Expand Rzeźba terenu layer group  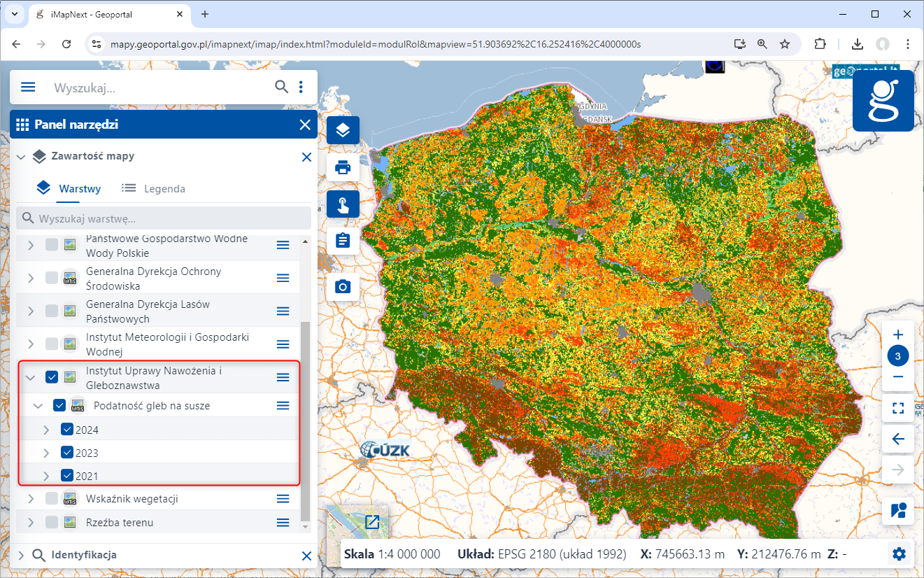[x=30, y=523]
